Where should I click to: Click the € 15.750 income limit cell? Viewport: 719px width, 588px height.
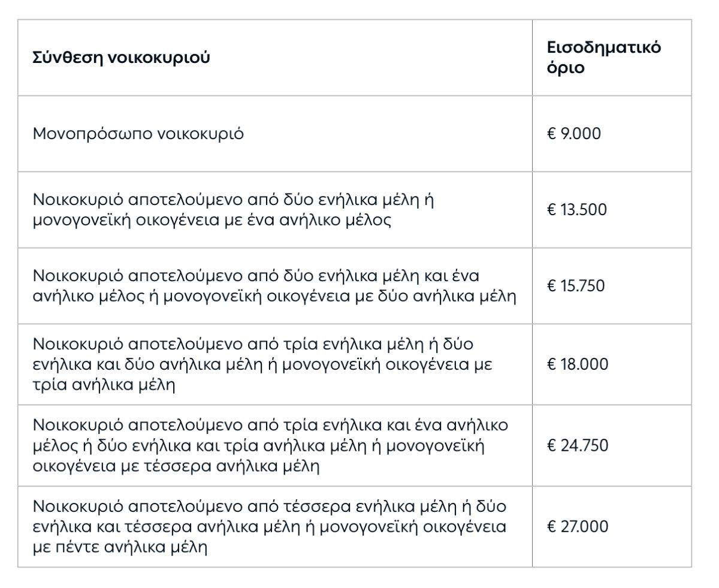click(x=576, y=285)
